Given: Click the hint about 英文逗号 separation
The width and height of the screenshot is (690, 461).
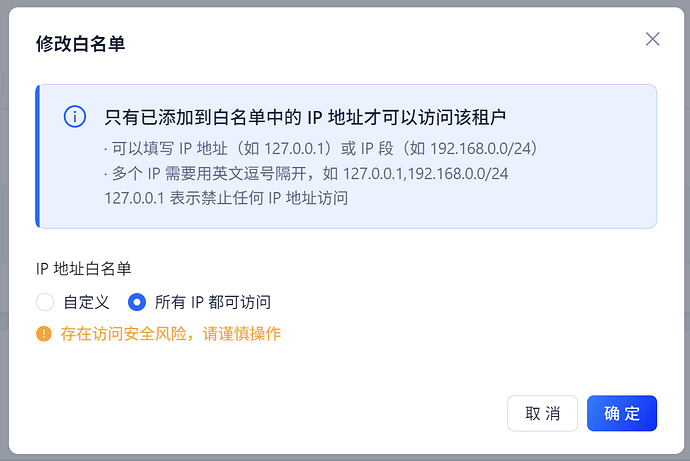Looking at the screenshot, I should tap(306, 173).
